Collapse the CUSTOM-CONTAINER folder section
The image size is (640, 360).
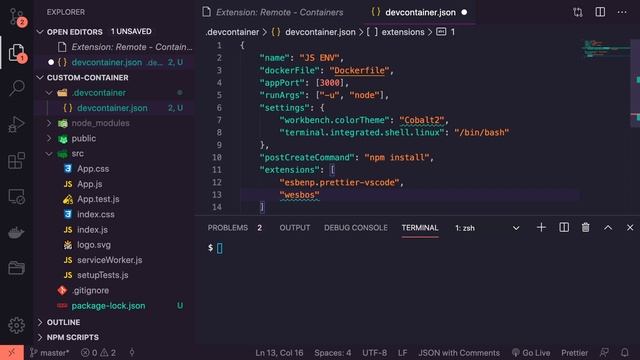tap(40, 78)
